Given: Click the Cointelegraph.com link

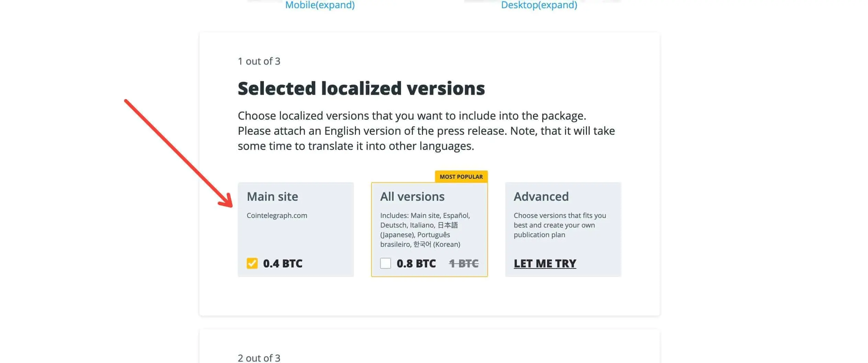Looking at the screenshot, I should pos(277,215).
